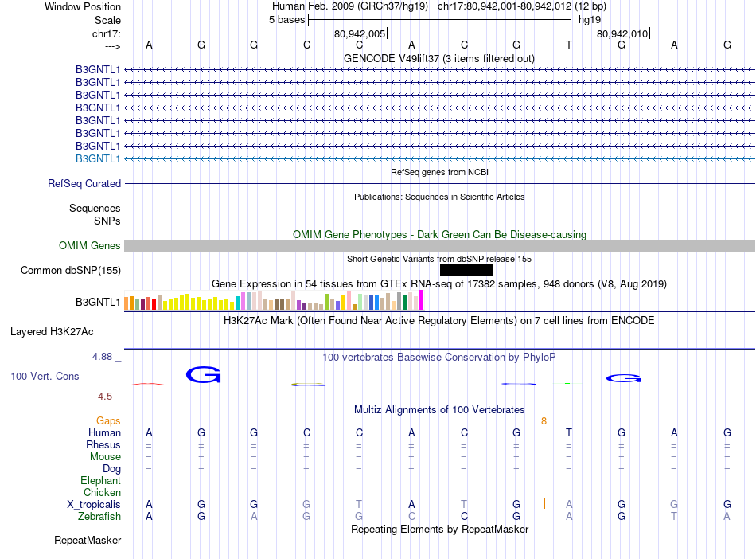The image size is (756, 559).
Task: Click the '5 bases' scale bar label
Action: pos(286,20)
